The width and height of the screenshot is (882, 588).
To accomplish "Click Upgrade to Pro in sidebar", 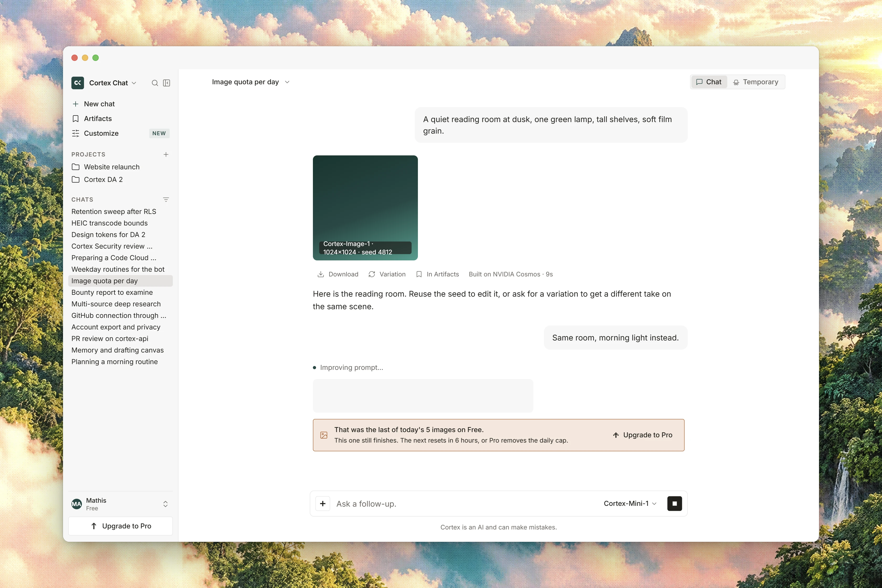I will point(120,526).
